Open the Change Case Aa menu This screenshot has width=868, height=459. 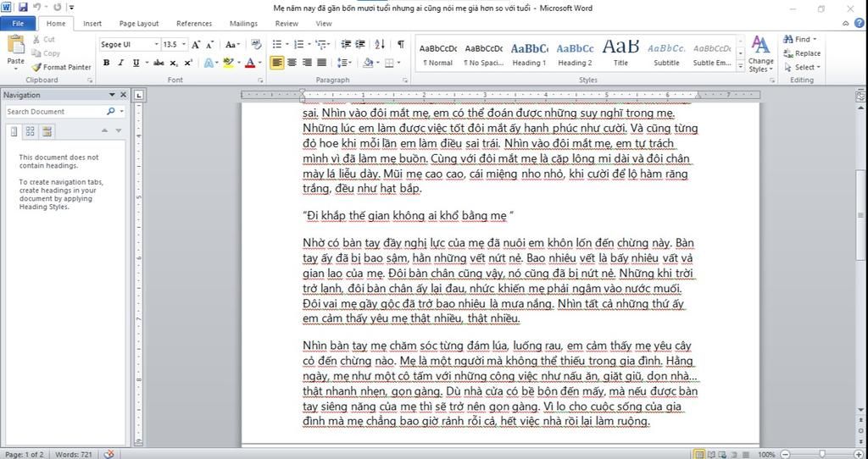(x=232, y=45)
